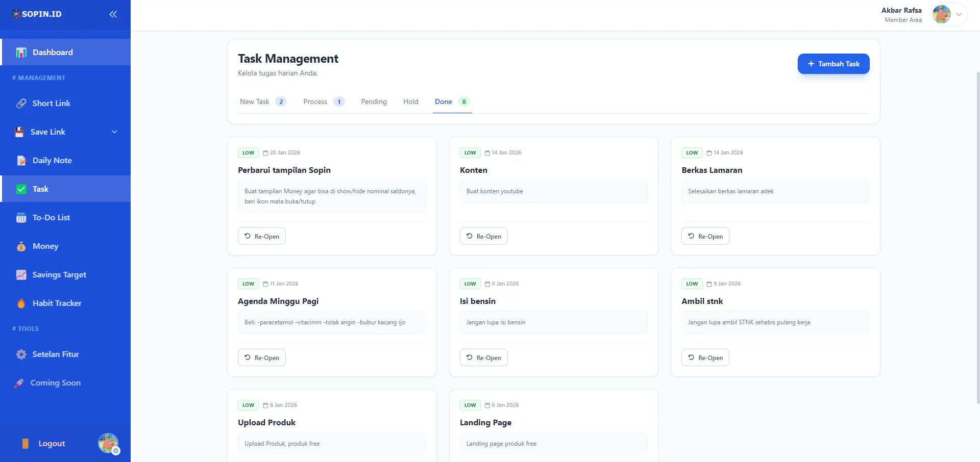This screenshot has width=980, height=462.
Task: Click the Akbar Rafsa avatar in header
Action: (x=941, y=14)
